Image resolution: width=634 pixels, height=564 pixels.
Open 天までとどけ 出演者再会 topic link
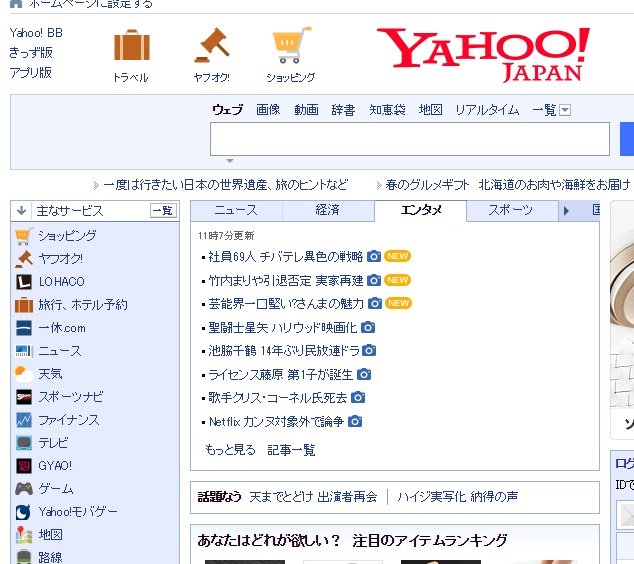(x=313, y=496)
